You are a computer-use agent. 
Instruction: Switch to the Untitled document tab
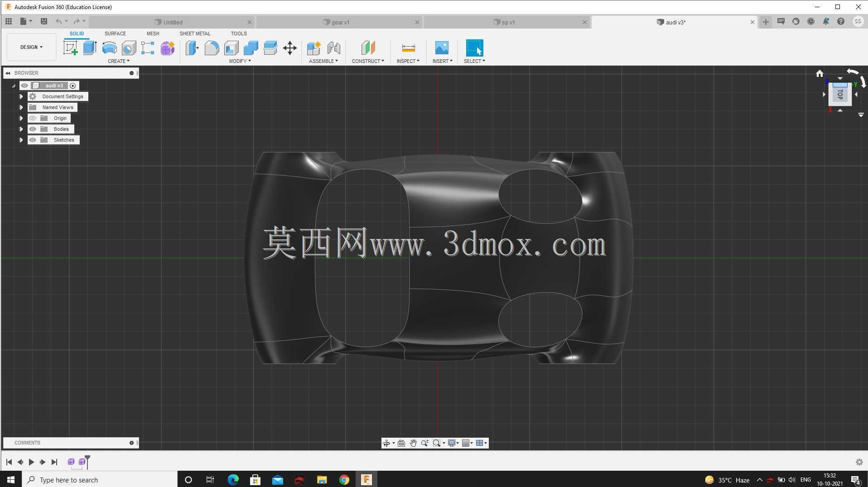171,22
